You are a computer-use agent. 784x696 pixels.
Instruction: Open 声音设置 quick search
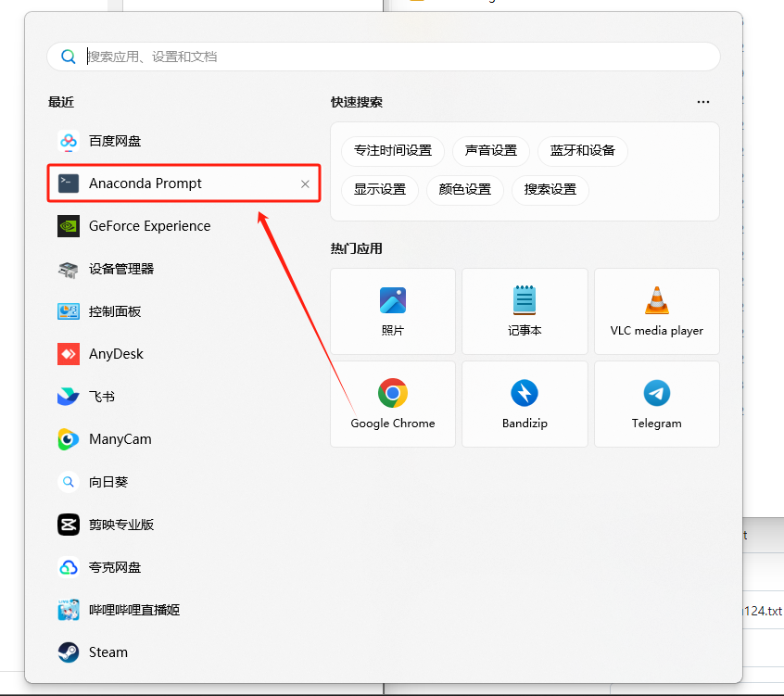point(491,150)
